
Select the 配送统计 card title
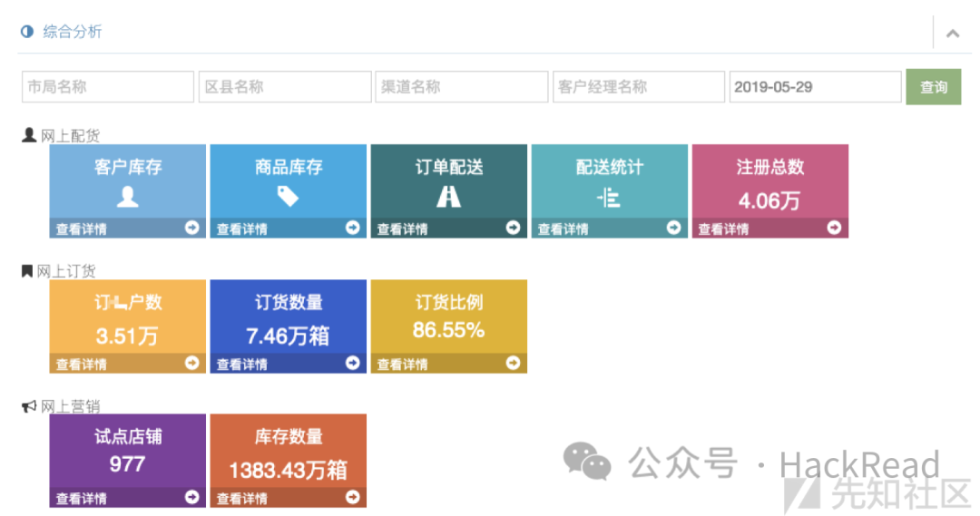pyautogui.click(x=610, y=167)
